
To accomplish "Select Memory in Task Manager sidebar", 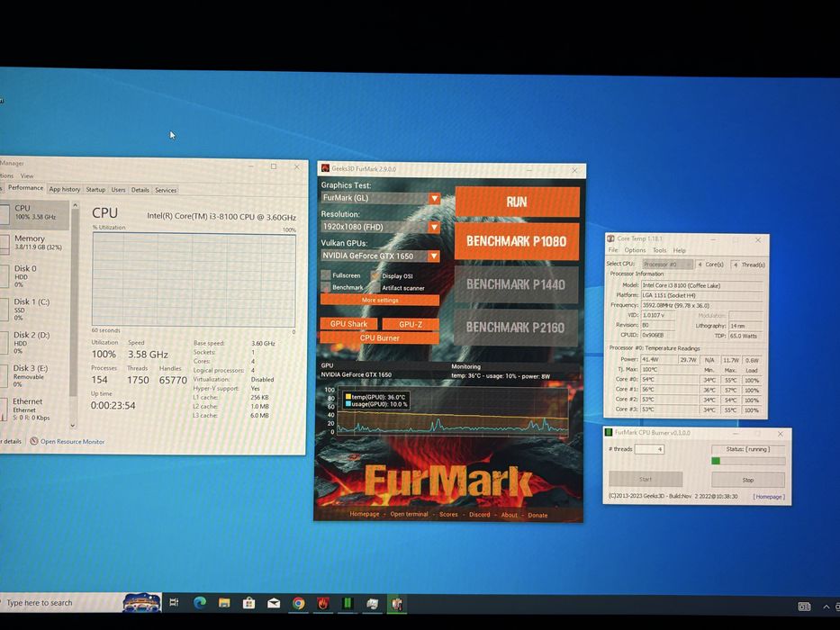I will click(35, 243).
